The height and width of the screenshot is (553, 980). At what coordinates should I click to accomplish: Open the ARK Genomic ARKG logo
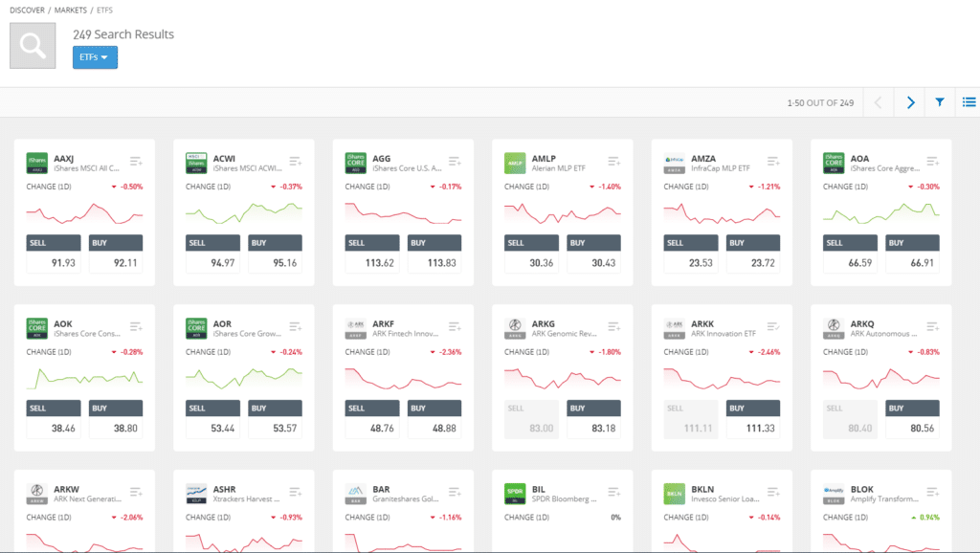click(x=514, y=327)
